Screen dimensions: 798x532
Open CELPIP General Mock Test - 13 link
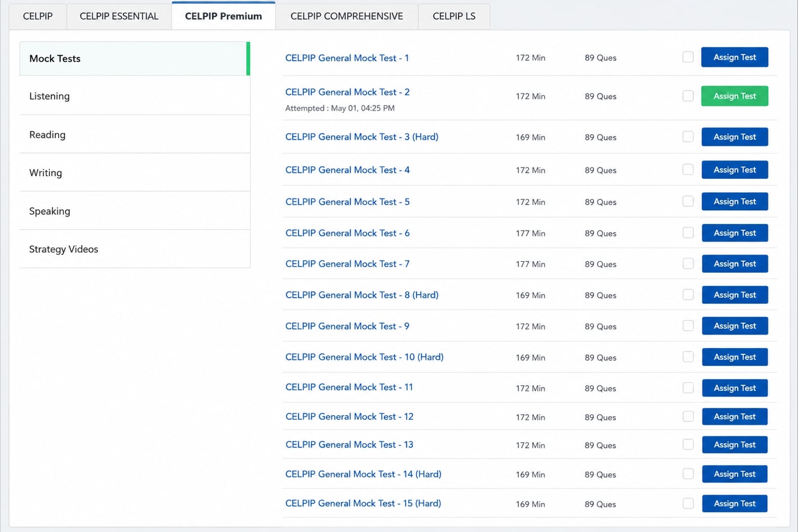coord(349,445)
